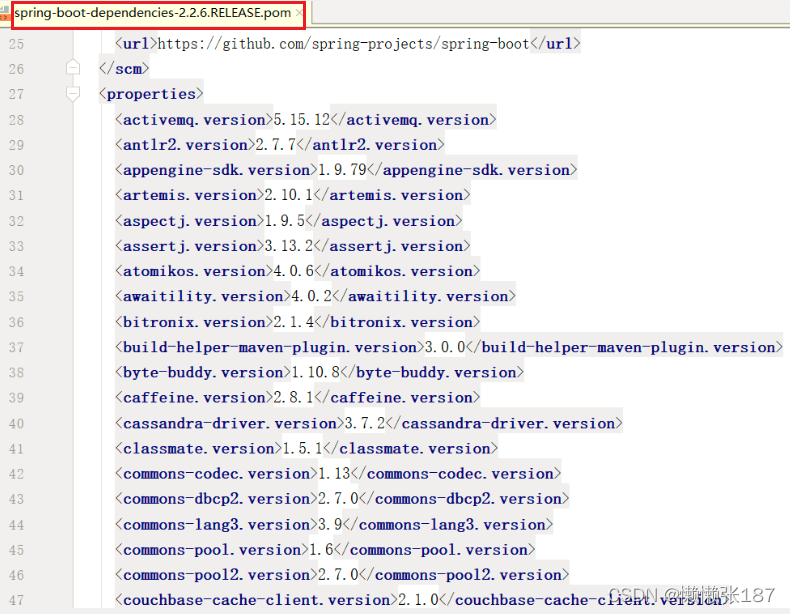Click the aspectj.version value 1.9.5
This screenshot has width=790, height=614.
click(285, 221)
